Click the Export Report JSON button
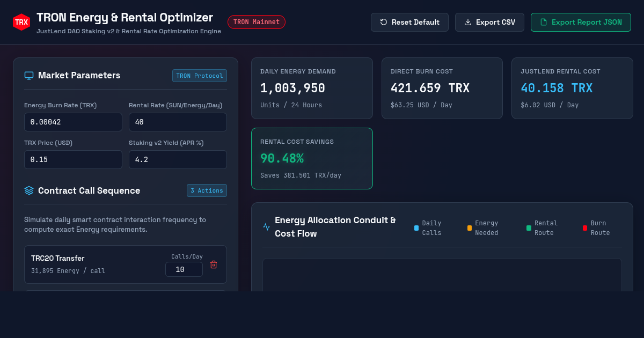Screen dimensions: 644x338 tap(581, 22)
